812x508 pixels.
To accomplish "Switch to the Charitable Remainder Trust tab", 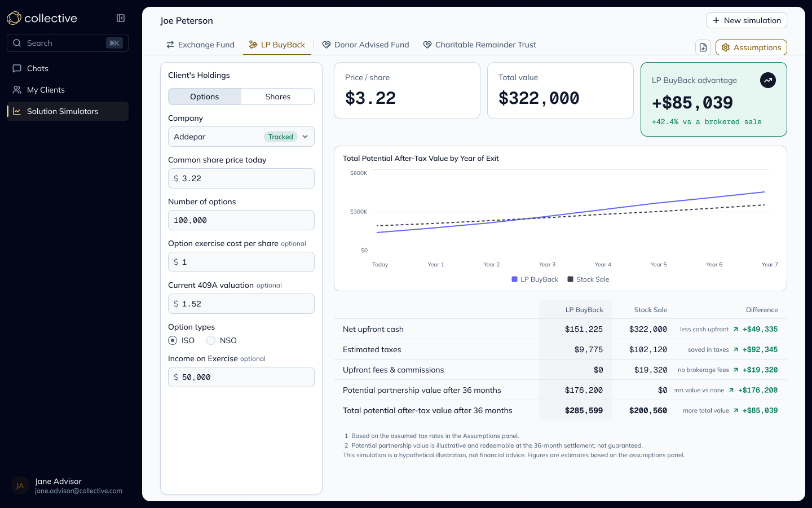I will [479, 45].
